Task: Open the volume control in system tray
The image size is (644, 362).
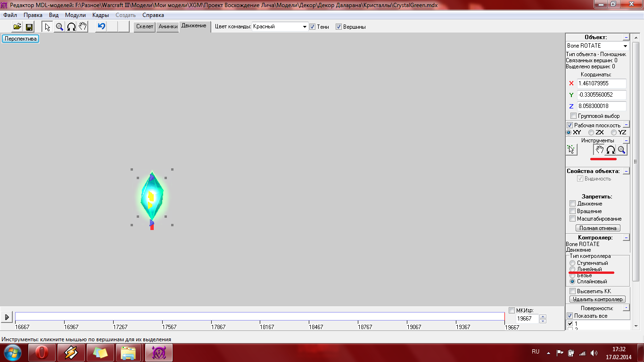Action: pos(594,353)
